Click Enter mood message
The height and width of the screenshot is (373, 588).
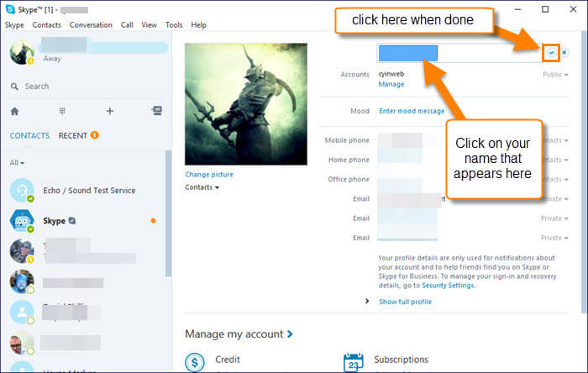tap(412, 111)
